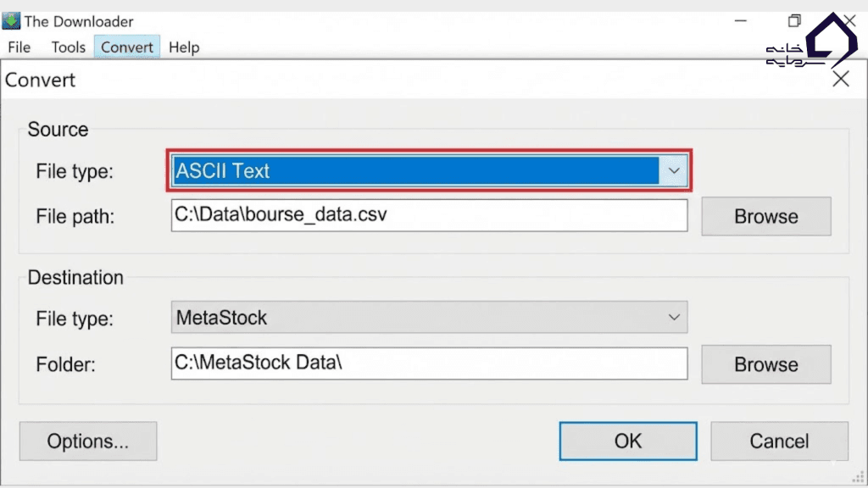Image resolution: width=868 pixels, height=488 pixels.
Task: Close the Convert dialog with its X
Action: click(x=840, y=80)
